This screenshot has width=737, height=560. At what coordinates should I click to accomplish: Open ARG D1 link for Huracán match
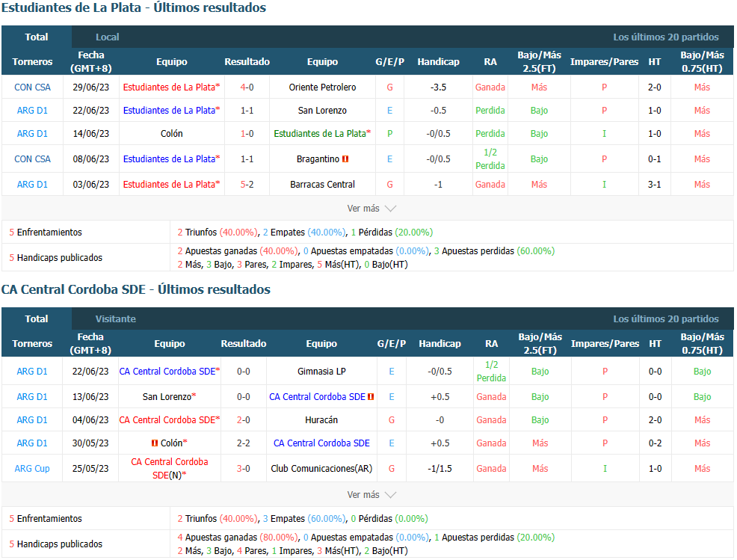tap(32, 420)
